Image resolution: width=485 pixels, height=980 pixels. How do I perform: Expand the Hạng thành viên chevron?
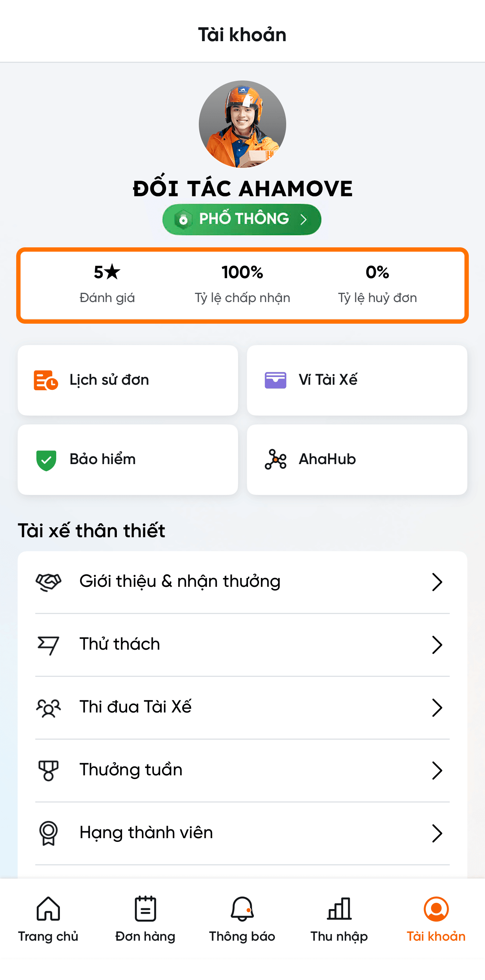pyautogui.click(x=437, y=833)
